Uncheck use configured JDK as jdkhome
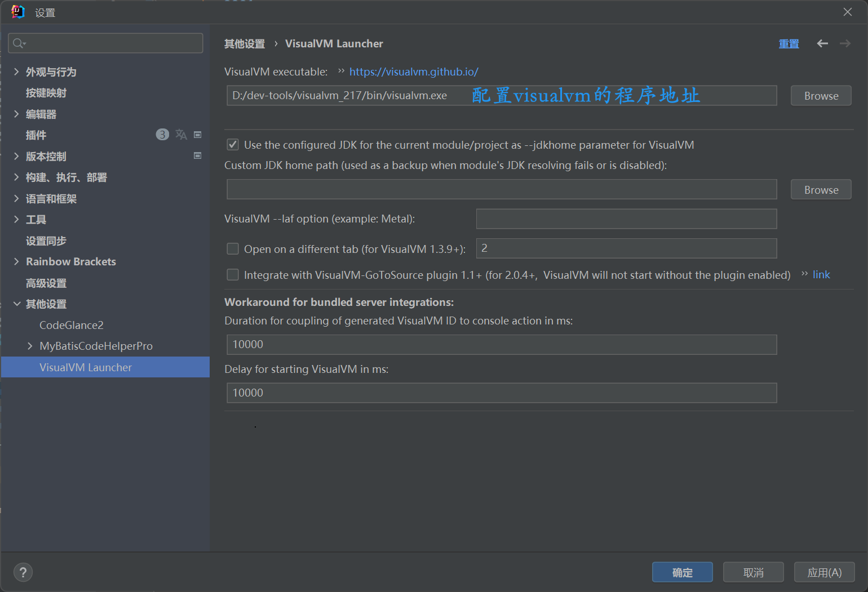Image resolution: width=868 pixels, height=592 pixels. click(x=233, y=145)
